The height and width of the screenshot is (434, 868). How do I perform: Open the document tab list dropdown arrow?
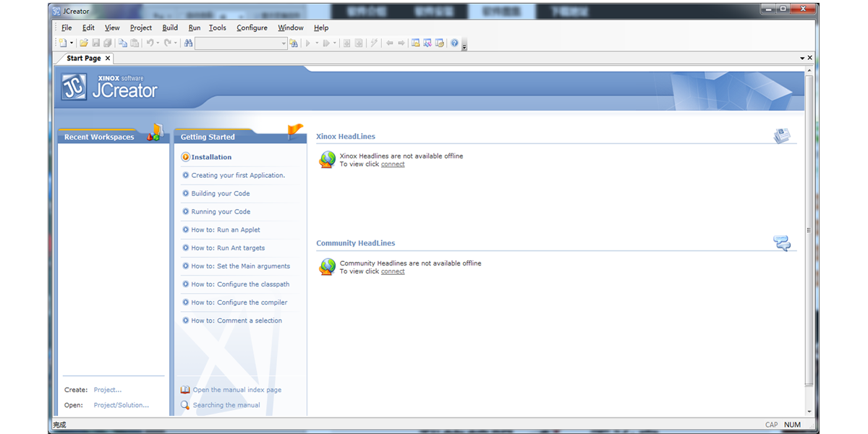point(802,58)
